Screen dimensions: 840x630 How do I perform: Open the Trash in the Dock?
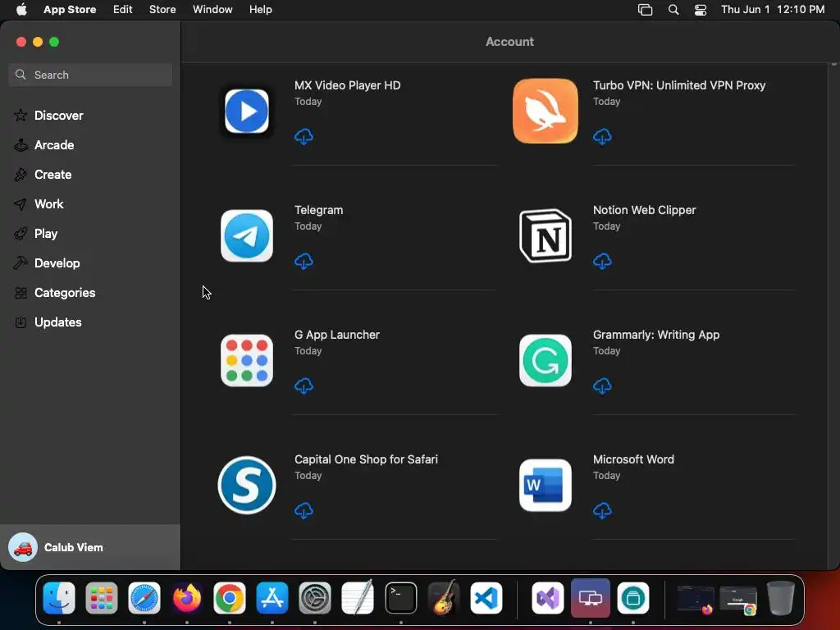[781, 598]
